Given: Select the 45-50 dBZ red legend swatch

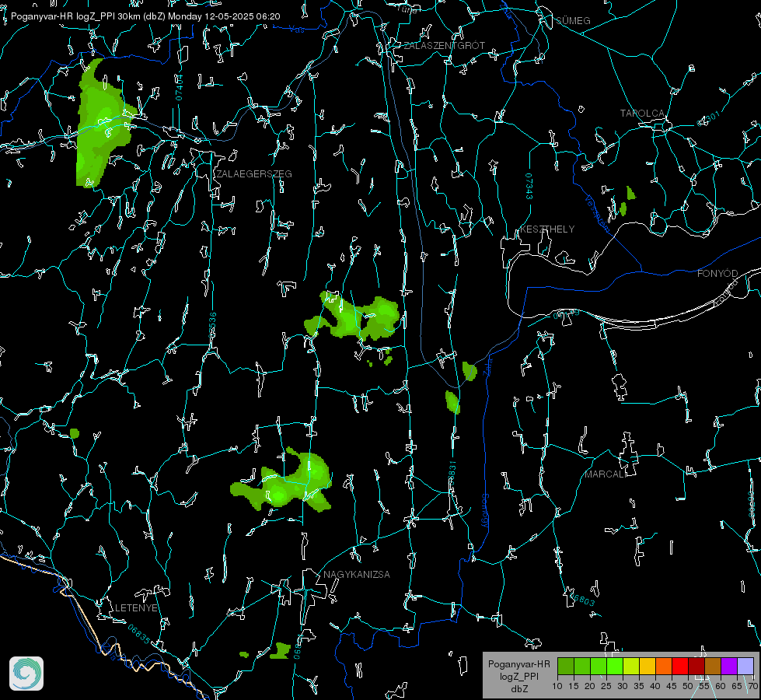Looking at the screenshot, I should pos(680,667).
